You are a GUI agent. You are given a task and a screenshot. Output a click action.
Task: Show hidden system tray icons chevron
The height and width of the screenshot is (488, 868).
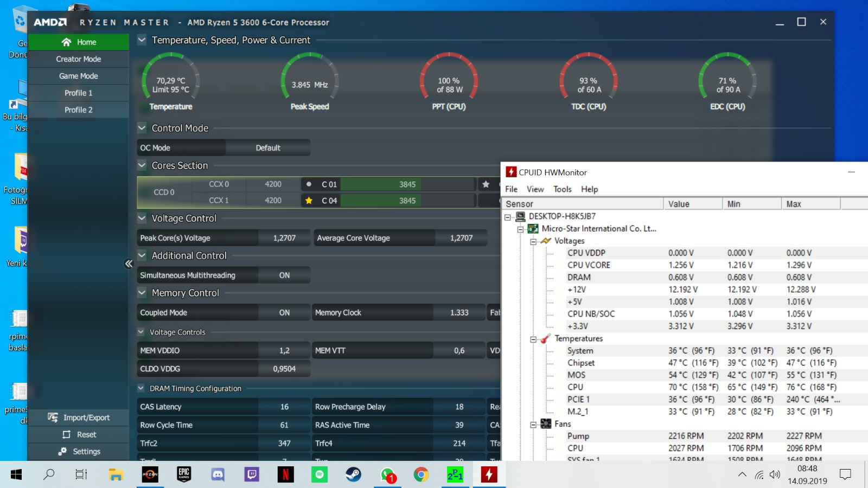[742, 475]
